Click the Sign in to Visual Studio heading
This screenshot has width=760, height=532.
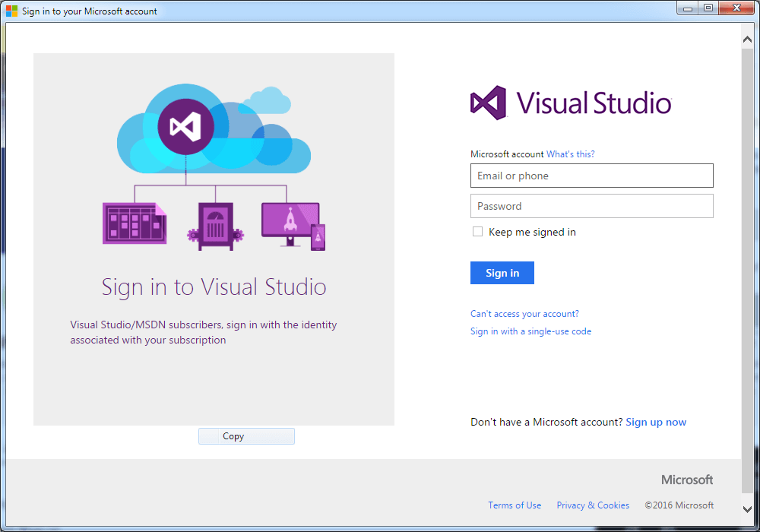pos(214,287)
